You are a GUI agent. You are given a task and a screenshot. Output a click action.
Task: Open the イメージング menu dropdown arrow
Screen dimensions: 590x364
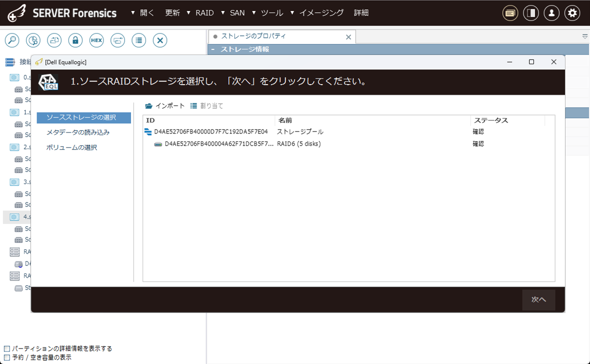[x=292, y=13]
